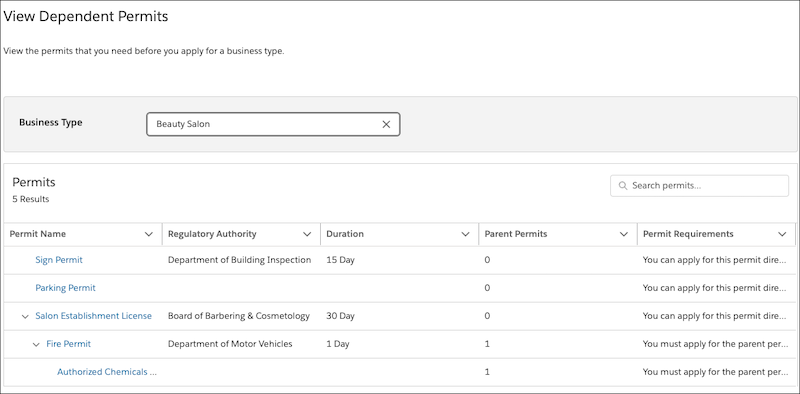Clear the Beauty Salon business type selection

click(386, 124)
